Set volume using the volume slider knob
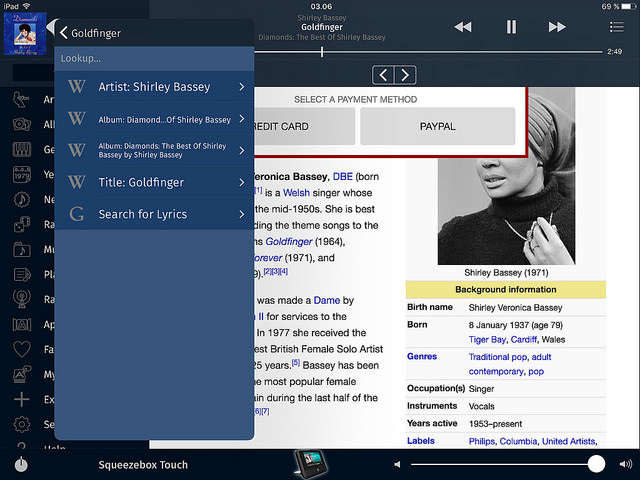 pyautogui.click(x=596, y=464)
